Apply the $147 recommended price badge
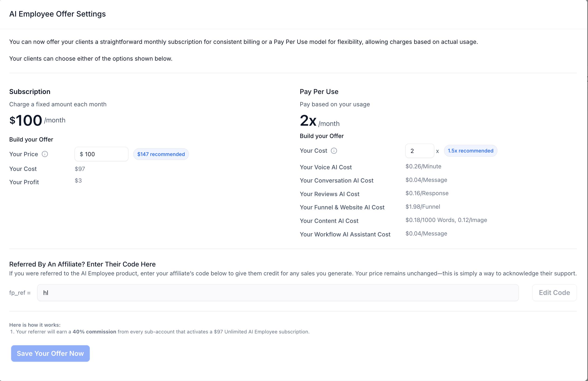This screenshot has height=381, width=588. 161,154
